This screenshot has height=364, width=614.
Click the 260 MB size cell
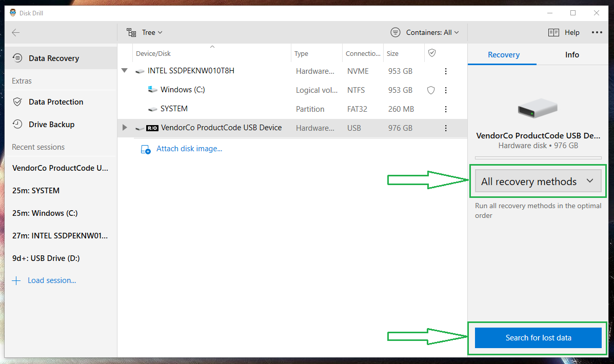tap(401, 109)
